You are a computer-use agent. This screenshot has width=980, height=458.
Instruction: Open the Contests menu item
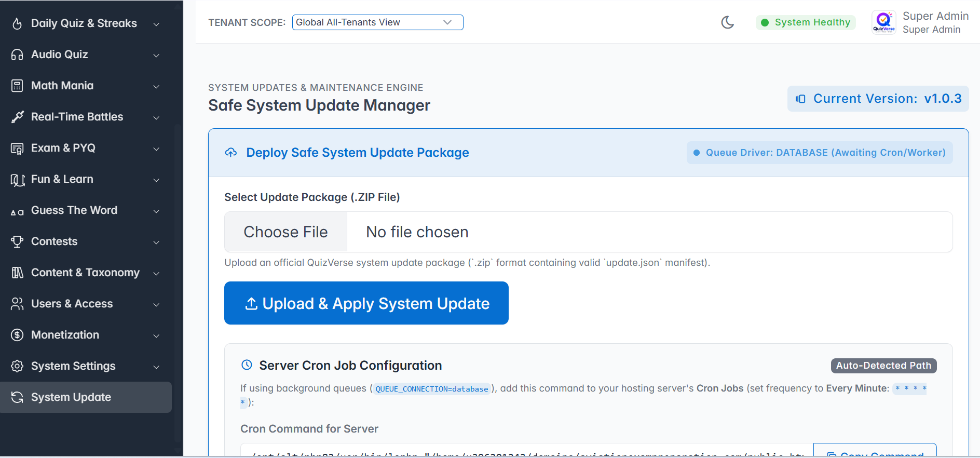pos(86,241)
